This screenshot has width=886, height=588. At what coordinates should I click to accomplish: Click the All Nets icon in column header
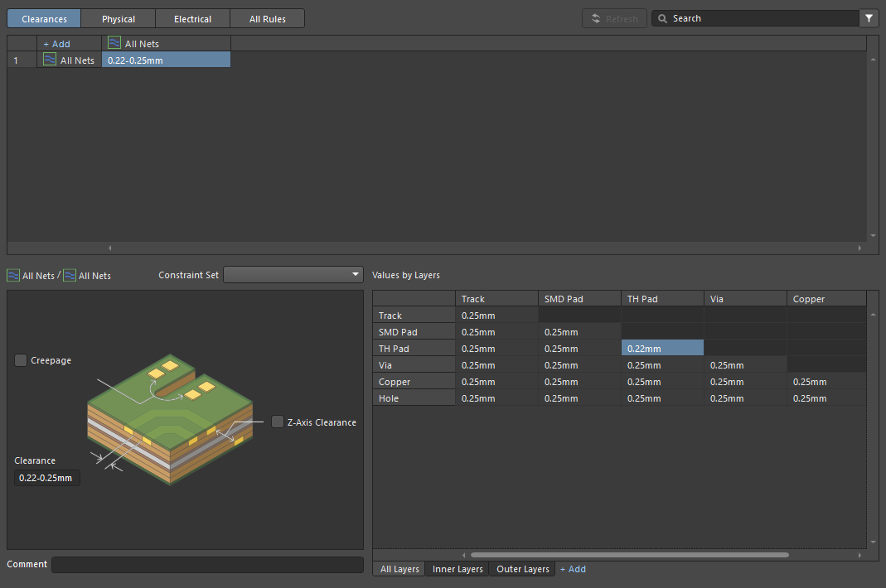point(114,43)
